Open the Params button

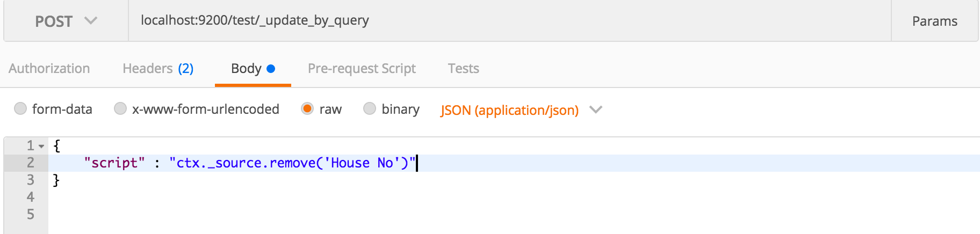[x=935, y=21]
